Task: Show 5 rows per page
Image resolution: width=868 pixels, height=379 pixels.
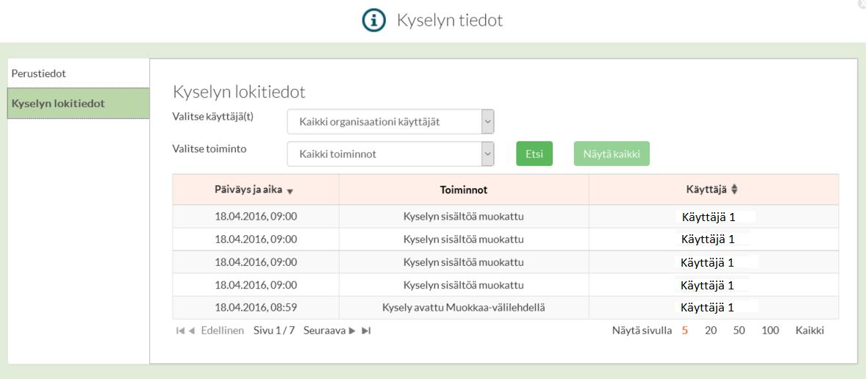Action: [685, 331]
